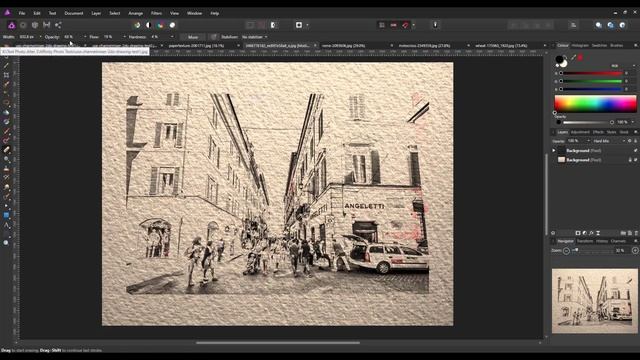Open the Arrange menu

tap(136, 13)
